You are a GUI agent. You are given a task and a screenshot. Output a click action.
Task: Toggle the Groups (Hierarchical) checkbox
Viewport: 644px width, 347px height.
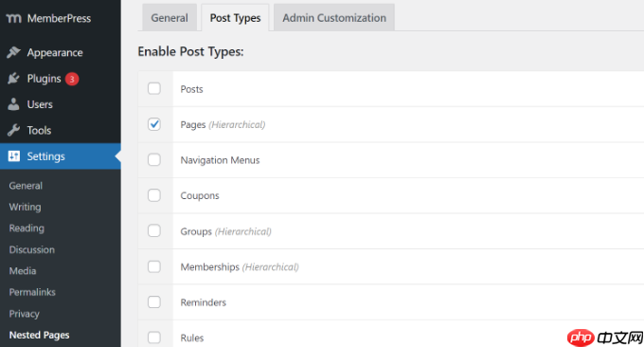[x=154, y=230]
